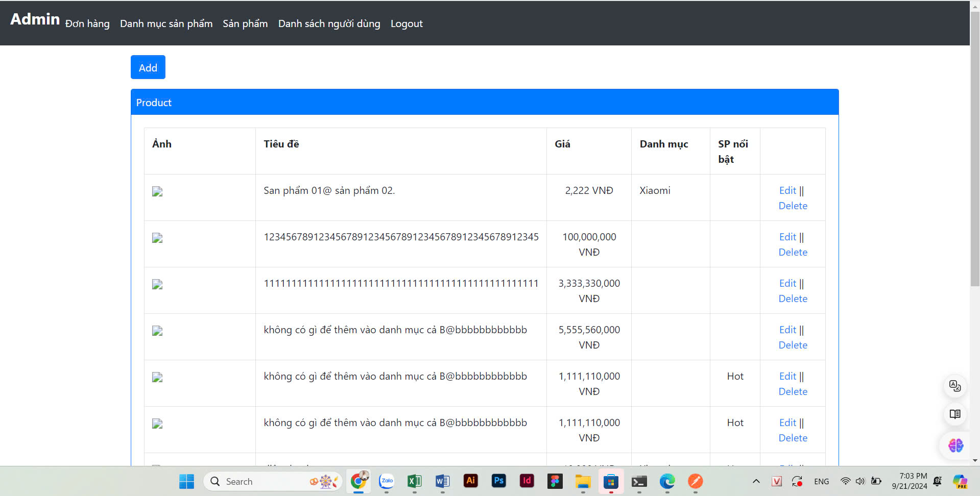The image size is (980, 496).
Task: Open Adobe Photoshop from taskbar
Action: coord(498,481)
